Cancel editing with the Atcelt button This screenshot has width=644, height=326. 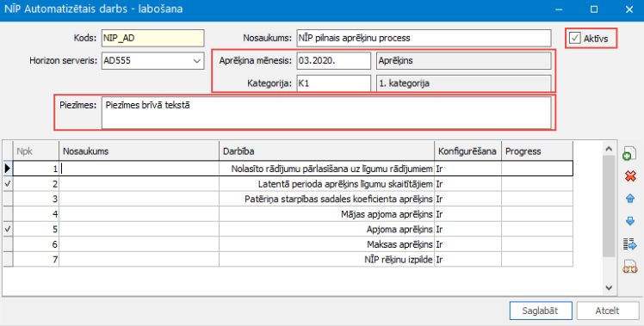coord(608,311)
